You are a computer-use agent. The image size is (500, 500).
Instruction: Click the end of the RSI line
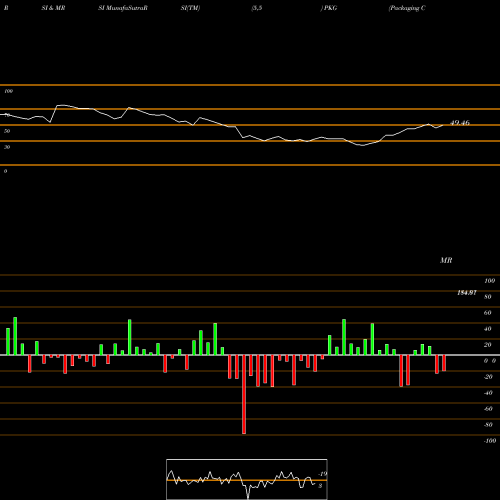(x=443, y=125)
